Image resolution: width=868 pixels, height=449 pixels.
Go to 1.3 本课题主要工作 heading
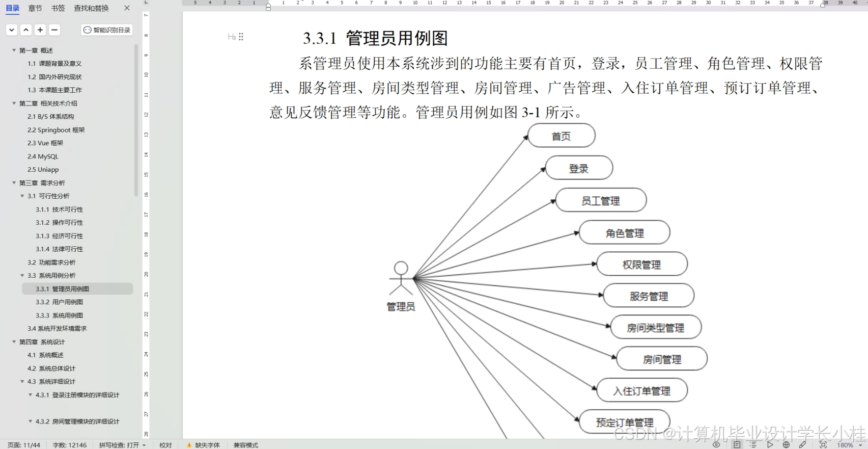tap(54, 90)
